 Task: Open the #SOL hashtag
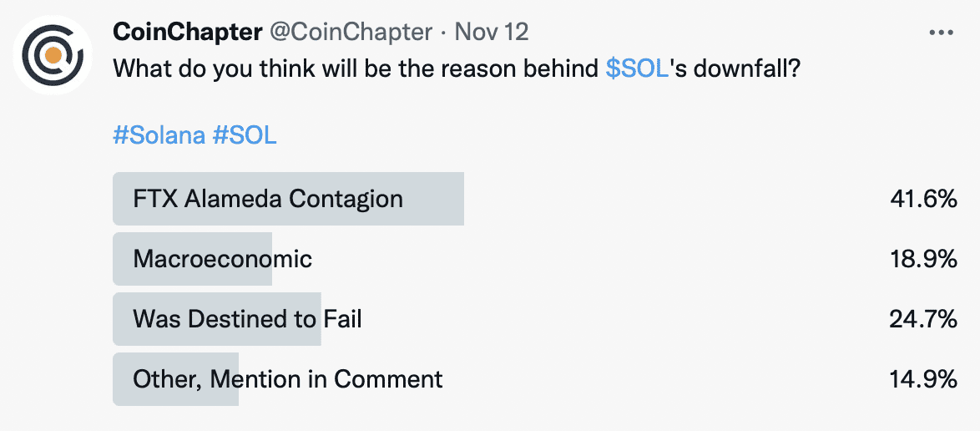245,135
